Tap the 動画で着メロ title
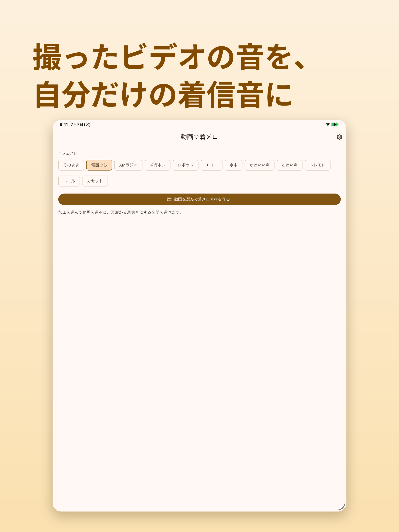399x532 pixels. click(199, 137)
